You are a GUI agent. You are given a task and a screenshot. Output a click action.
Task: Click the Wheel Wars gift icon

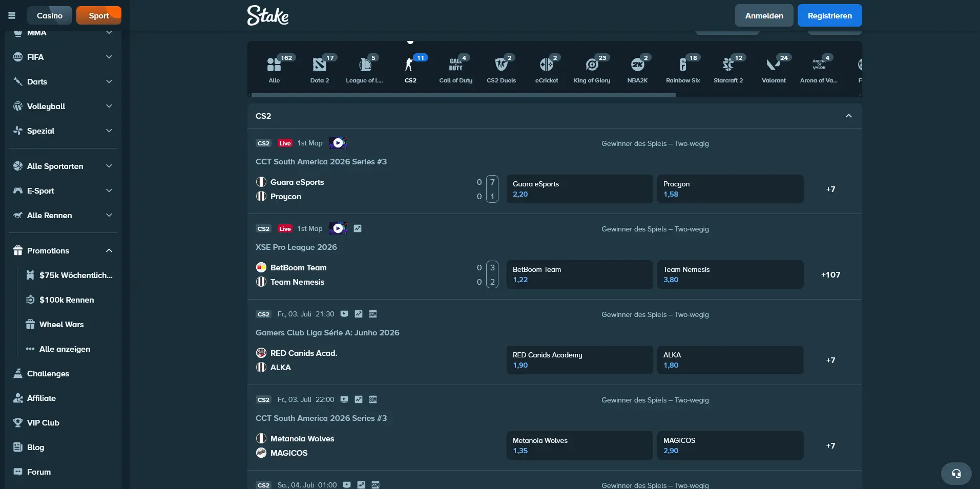30,324
